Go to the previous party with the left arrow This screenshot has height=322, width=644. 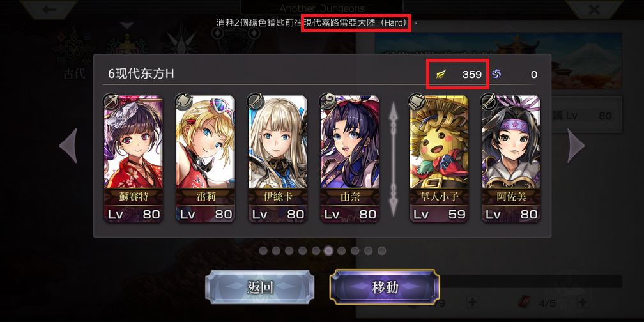(x=68, y=146)
